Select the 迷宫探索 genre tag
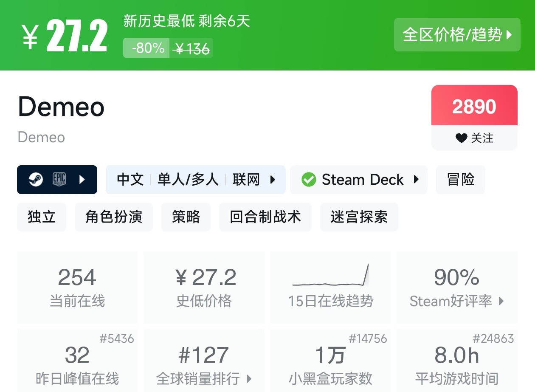The width and height of the screenshot is (535, 392). [359, 217]
